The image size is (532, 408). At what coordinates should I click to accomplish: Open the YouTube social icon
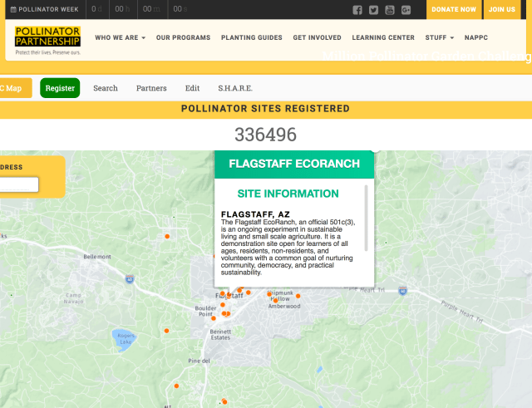coord(390,10)
